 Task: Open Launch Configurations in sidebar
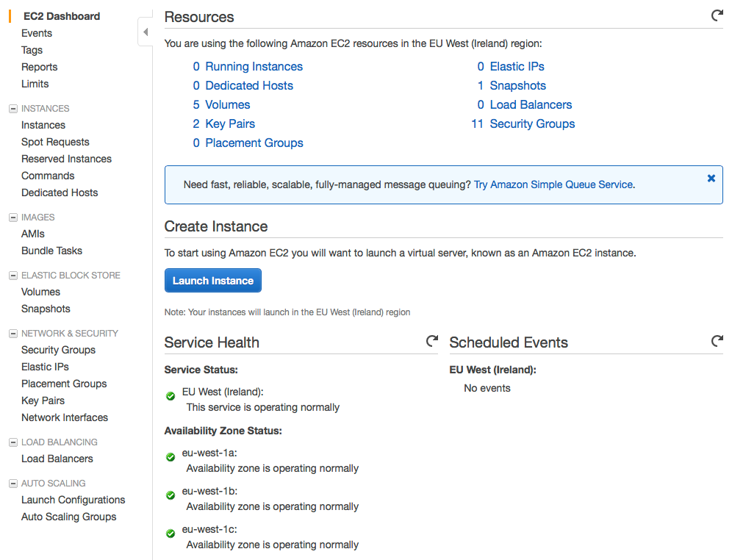tap(73, 500)
